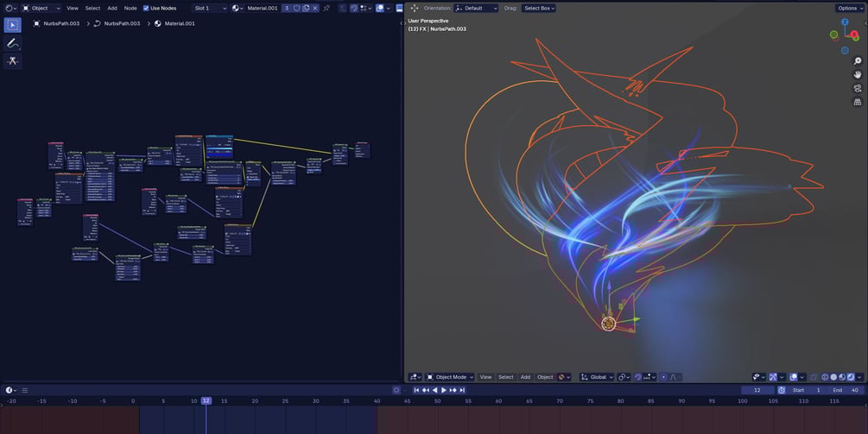Browse materials with the sphere icon
The width and height of the screenshot is (868, 434).
point(238,9)
